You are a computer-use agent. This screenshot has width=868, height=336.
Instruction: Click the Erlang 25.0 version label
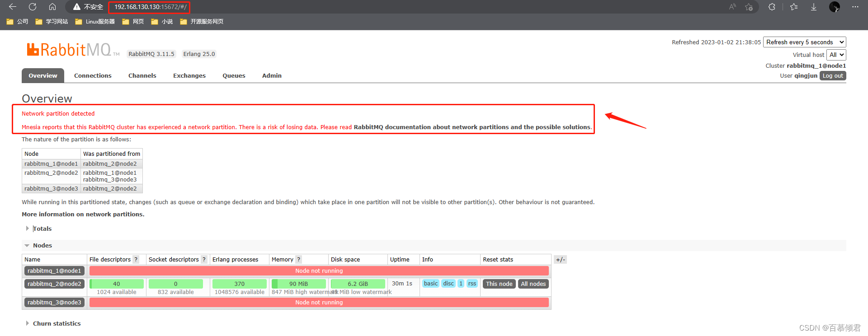click(x=199, y=54)
